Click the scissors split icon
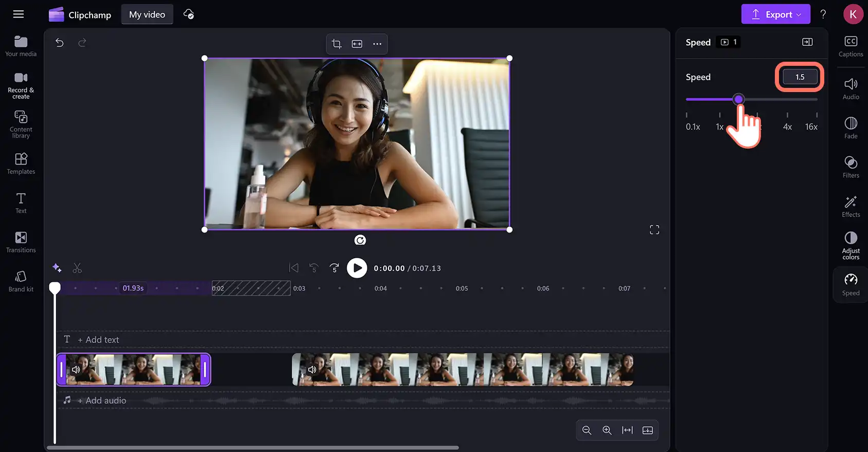 point(77,268)
